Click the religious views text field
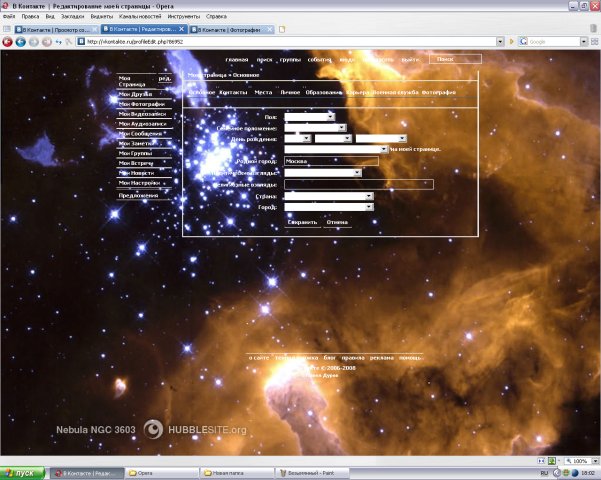Image resolution: width=601 pixels, height=480 pixels. point(359,184)
